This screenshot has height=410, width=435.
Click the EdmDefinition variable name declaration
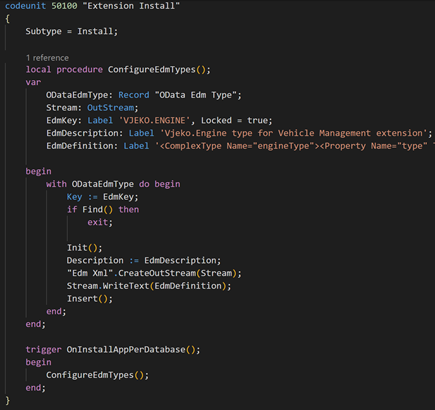tap(80, 146)
